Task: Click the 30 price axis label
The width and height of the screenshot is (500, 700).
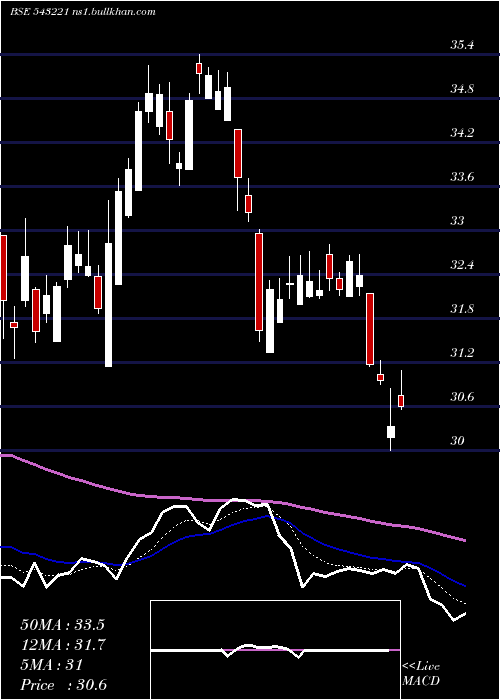Action: point(457,441)
